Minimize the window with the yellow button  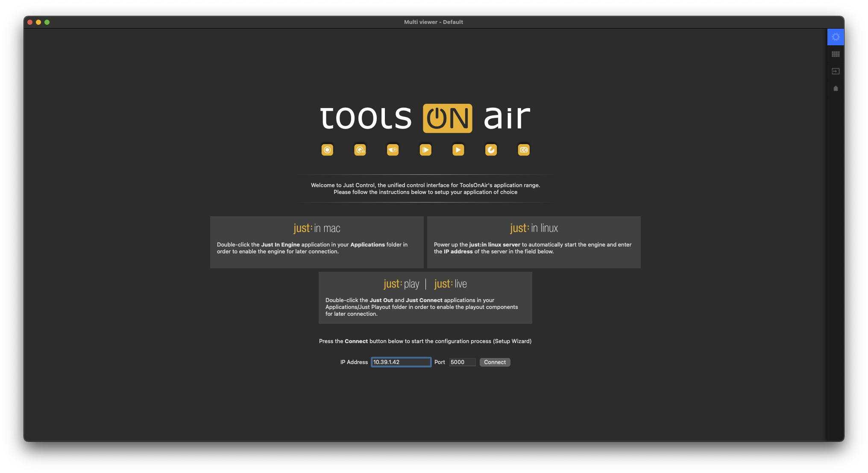click(x=38, y=22)
